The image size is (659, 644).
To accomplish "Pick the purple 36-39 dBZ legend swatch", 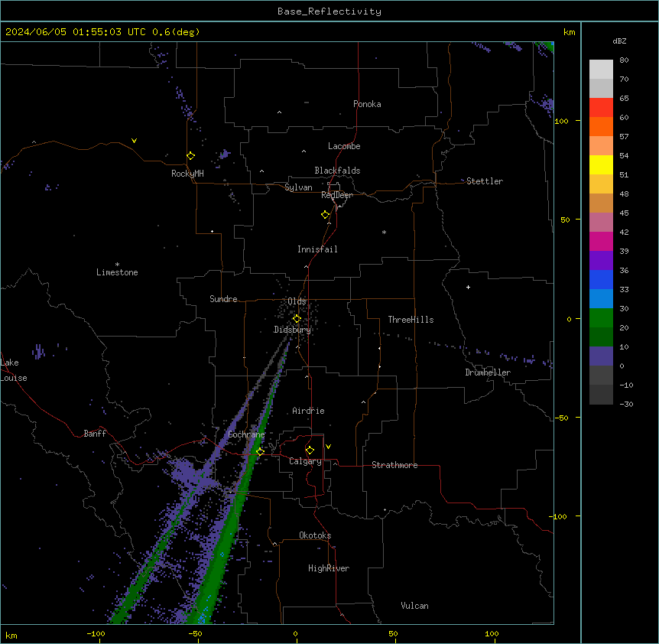I will coord(601,261).
